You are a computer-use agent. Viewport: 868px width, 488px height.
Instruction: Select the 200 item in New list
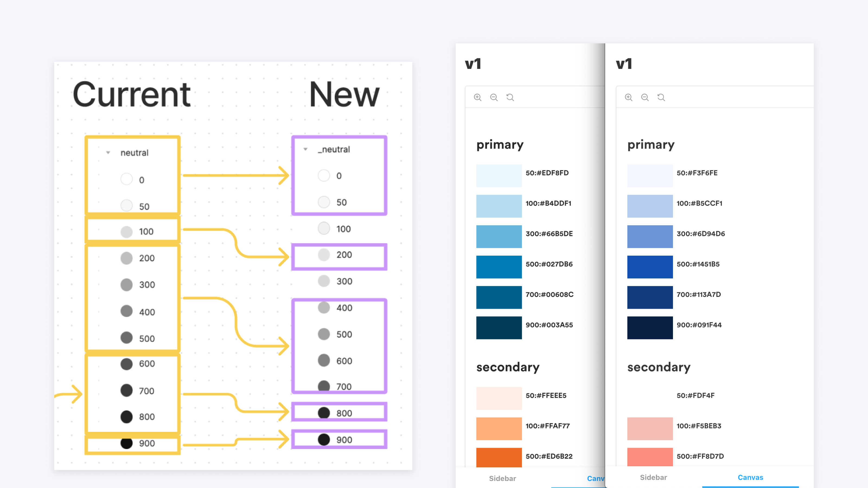coord(344,255)
